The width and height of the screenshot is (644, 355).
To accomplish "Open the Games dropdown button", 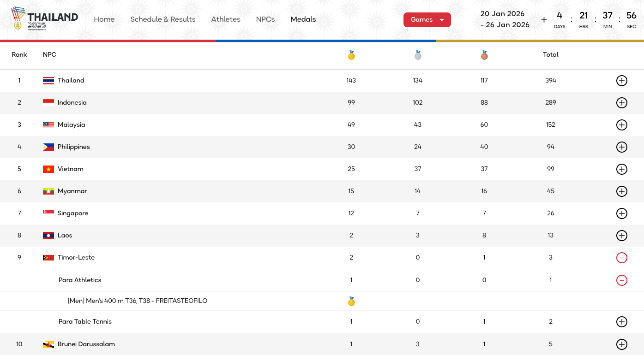I will (x=427, y=20).
